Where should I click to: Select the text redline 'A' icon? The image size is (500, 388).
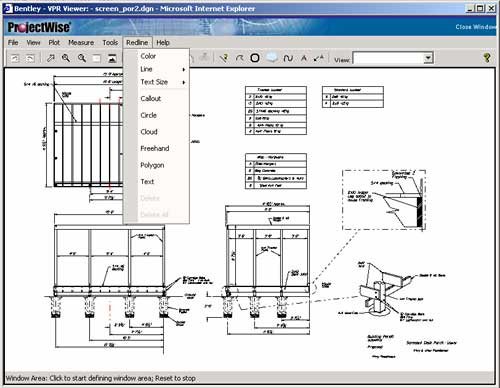[304, 58]
